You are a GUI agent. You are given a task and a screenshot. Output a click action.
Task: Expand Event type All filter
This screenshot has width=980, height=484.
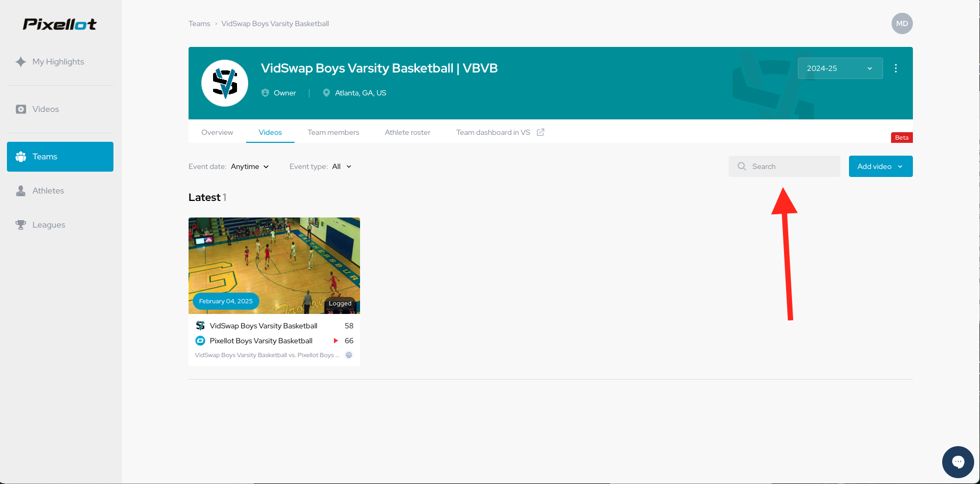(x=341, y=166)
